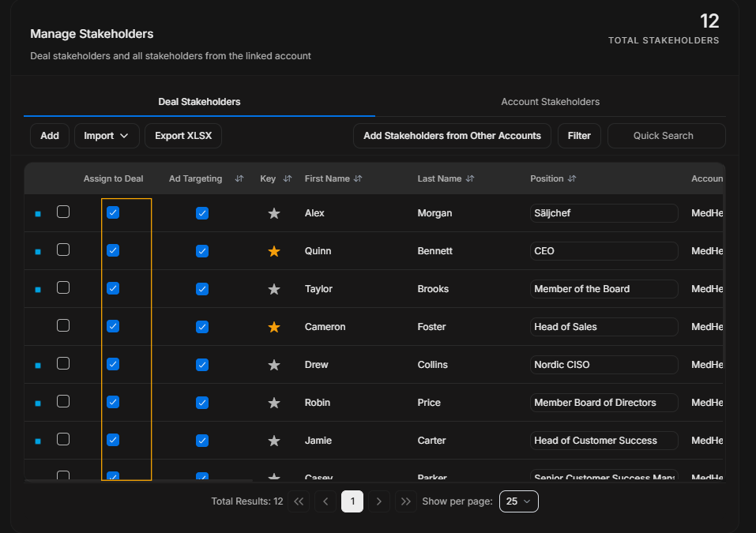Toggle key star for Taylor Brooks
Image resolution: width=756 pixels, height=533 pixels.
coord(274,289)
